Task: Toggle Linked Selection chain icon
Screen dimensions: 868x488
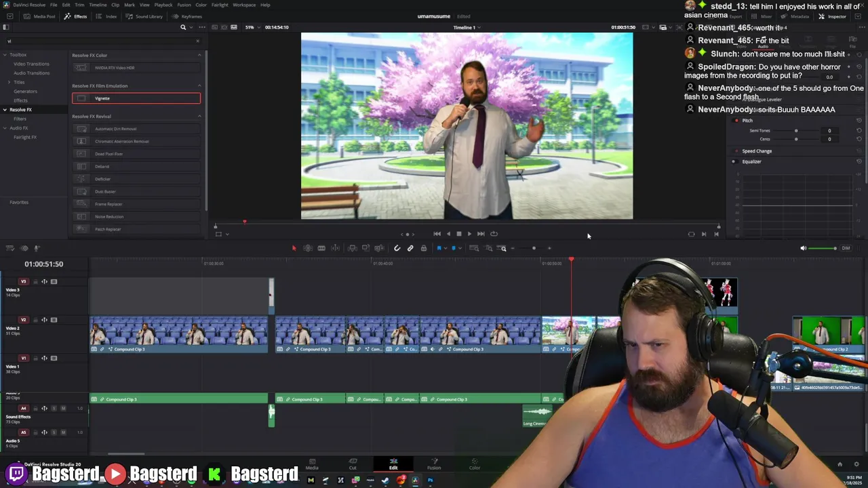Action: [410, 248]
